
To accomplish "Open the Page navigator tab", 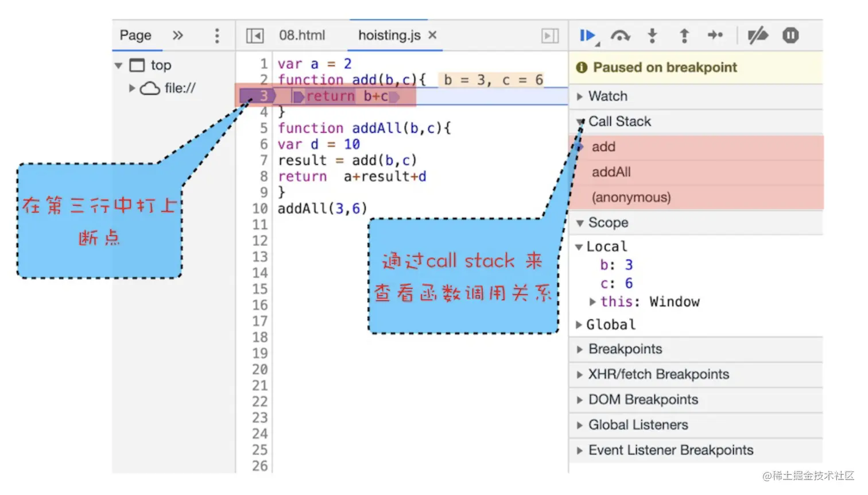I will [135, 36].
